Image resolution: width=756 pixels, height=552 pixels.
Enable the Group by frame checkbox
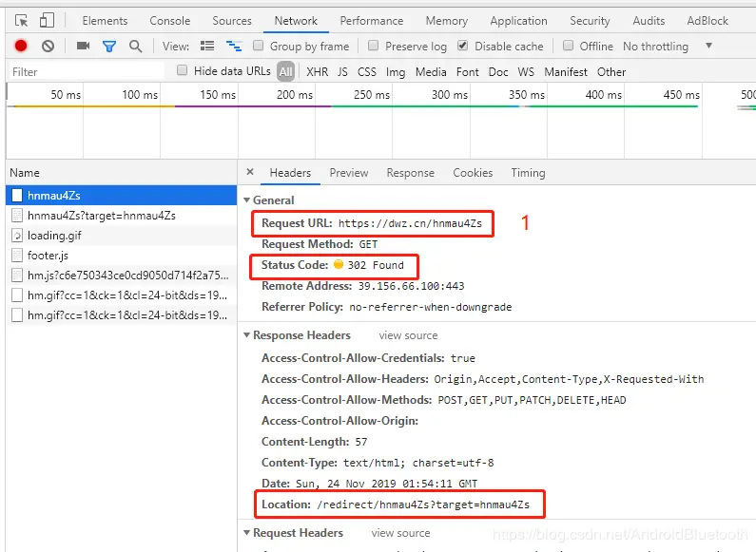pos(259,46)
